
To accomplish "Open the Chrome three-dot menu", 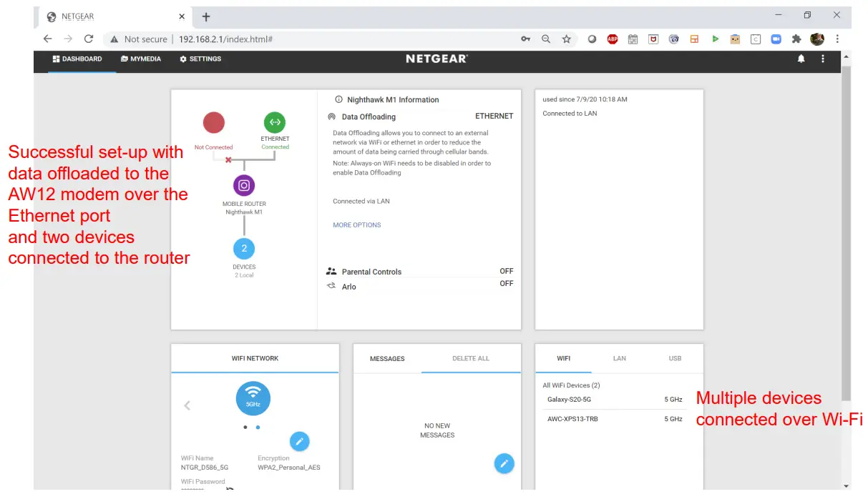I will click(x=837, y=39).
